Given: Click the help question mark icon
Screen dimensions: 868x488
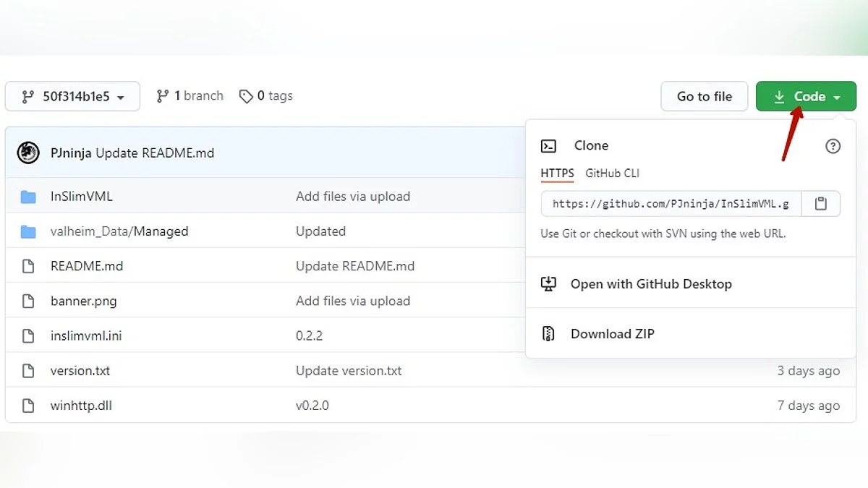Looking at the screenshot, I should [x=833, y=146].
